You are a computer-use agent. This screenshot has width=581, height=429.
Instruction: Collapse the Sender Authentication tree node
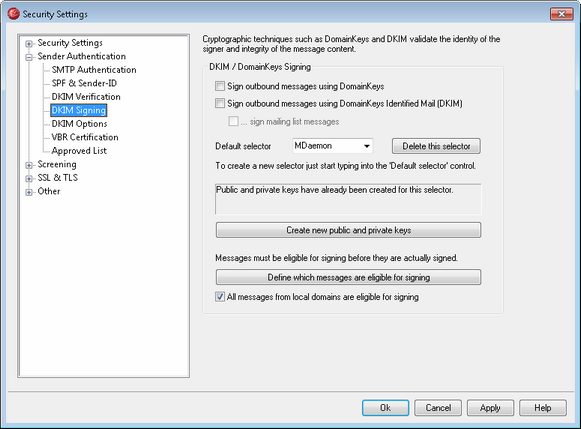29,57
